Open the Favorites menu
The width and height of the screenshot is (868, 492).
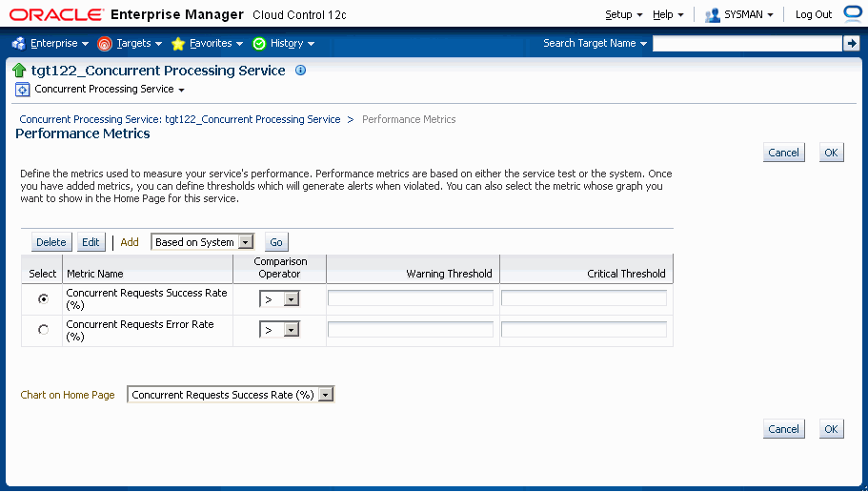(x=216, y=43)
